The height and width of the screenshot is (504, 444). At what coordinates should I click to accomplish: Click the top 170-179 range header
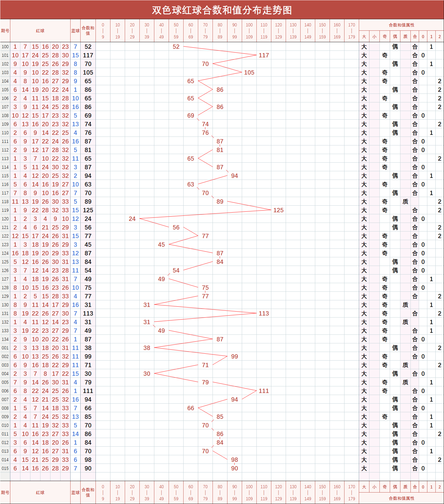pos(351,31)
